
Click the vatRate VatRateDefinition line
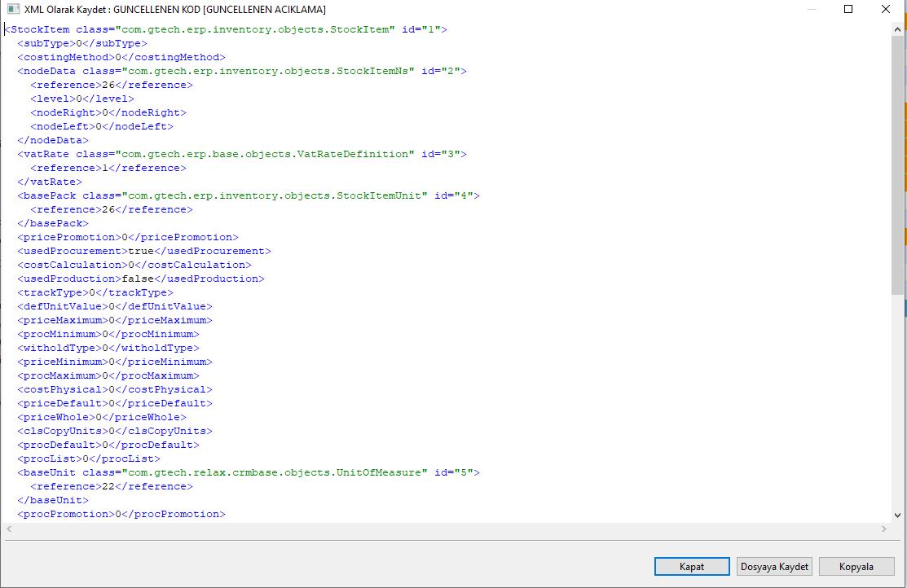(x=242, y=154)
